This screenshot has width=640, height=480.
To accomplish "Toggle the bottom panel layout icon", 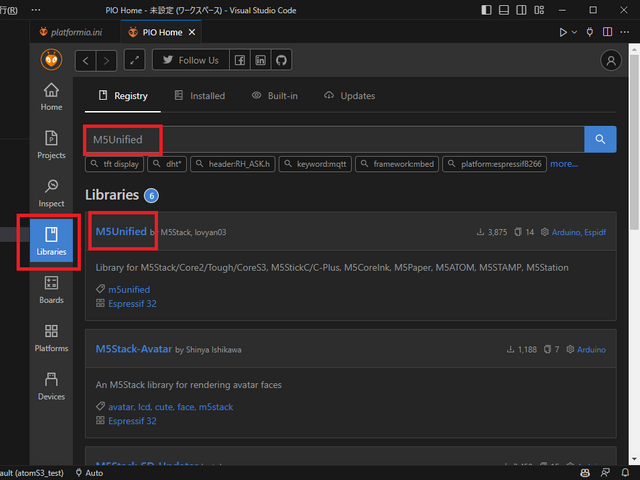I will pyautogui.click(x=504, y=10).
